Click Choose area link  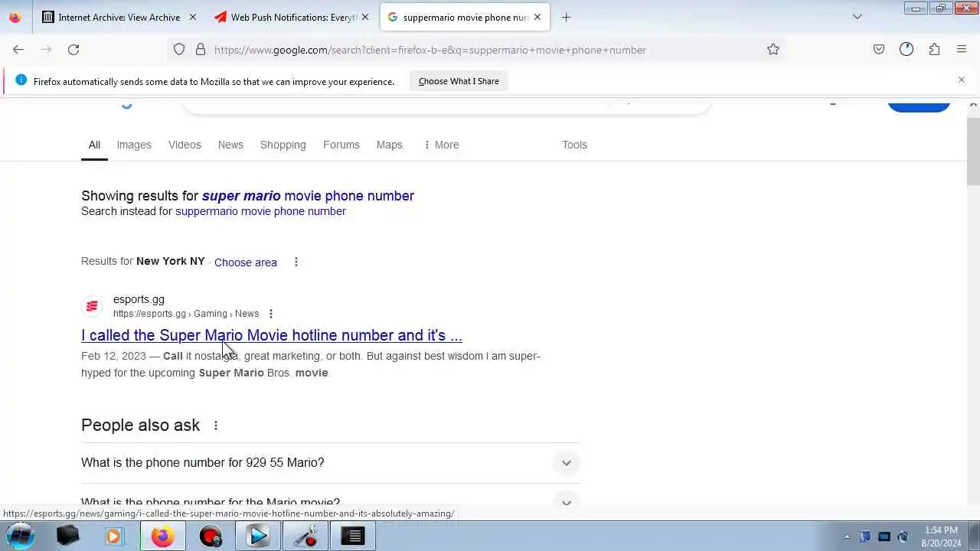click(x=246, y=262)
